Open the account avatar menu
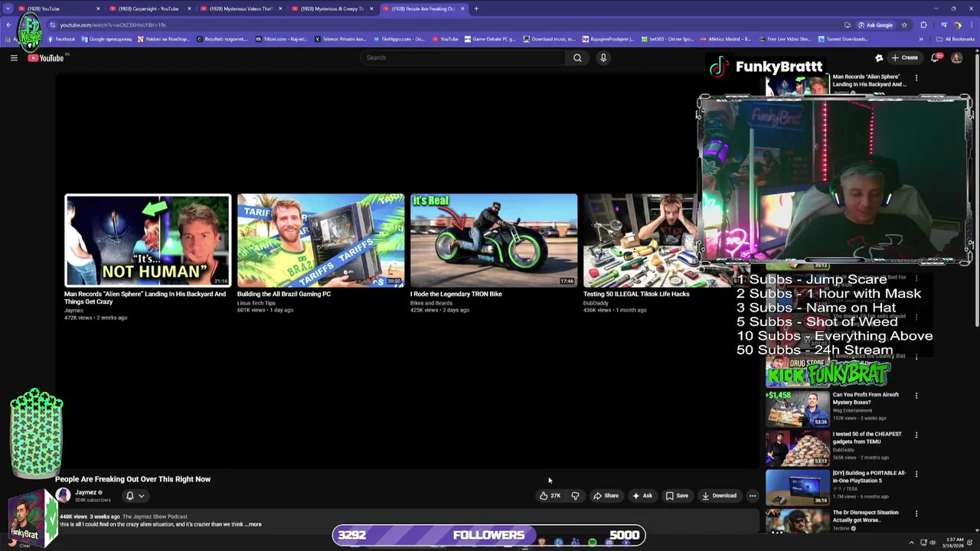This screenshot has width=980, height=551. click(956, 57)
